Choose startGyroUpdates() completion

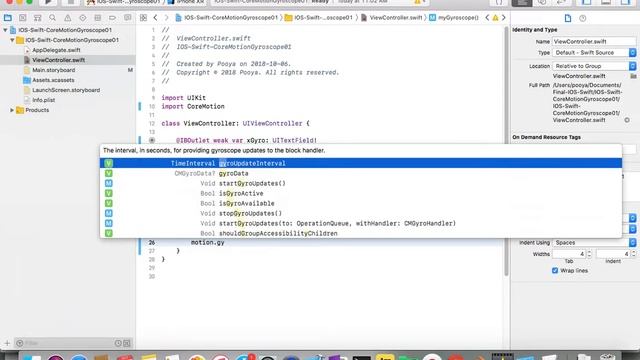coord(361,183)
